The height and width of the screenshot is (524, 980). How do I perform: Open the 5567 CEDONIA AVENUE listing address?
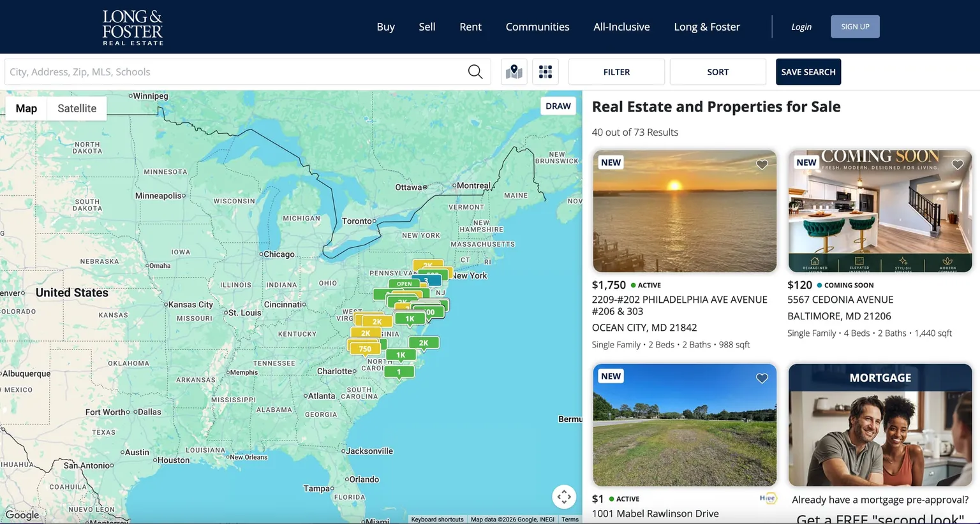point(840,300)
